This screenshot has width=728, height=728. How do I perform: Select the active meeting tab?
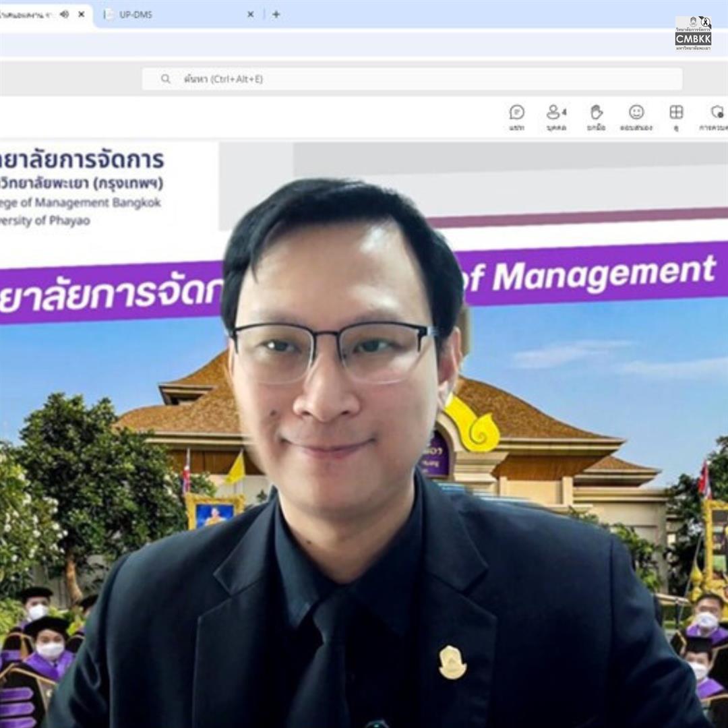27,14
